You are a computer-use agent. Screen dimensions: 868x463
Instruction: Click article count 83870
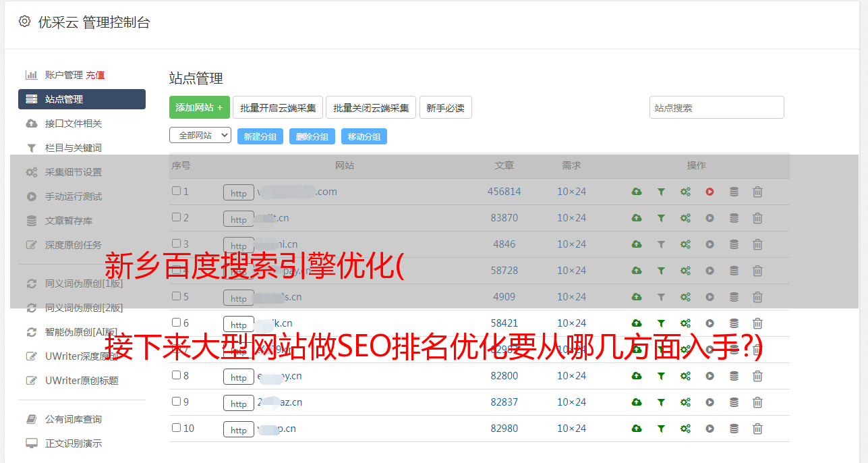pos(504,218)
